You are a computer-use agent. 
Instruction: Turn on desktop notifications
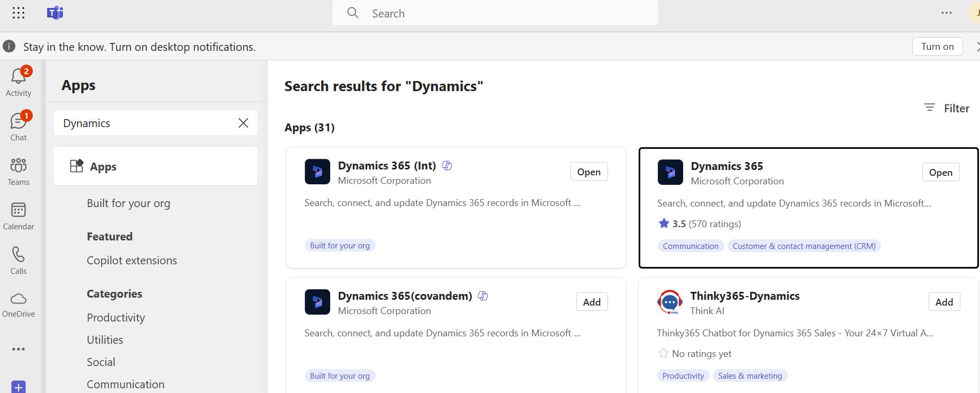pos(938,46)
